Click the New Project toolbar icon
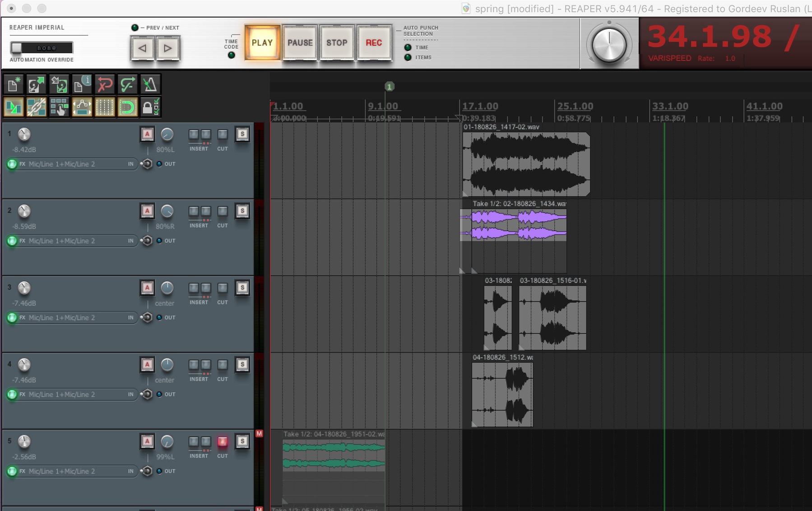Screen dimensions: 812x511 point(14,84)
